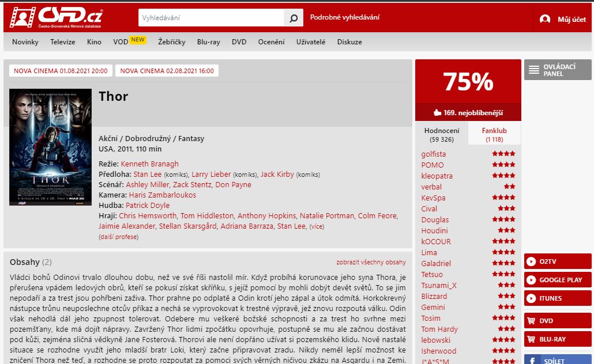Click Nova Cinema 02.08.2021 16:00 showing
The image size is (594, 364).
click(167, 71)
